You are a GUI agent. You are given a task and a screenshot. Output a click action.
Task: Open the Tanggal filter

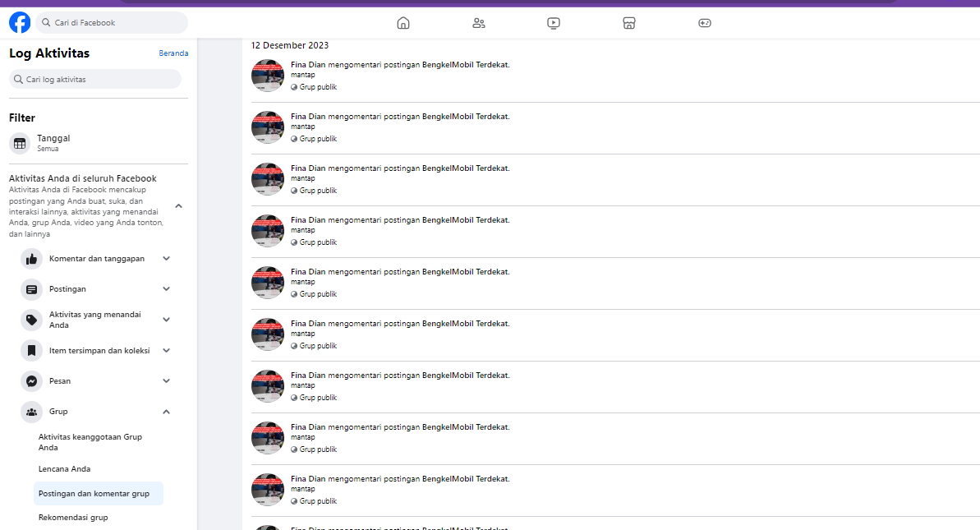point(98,143)
